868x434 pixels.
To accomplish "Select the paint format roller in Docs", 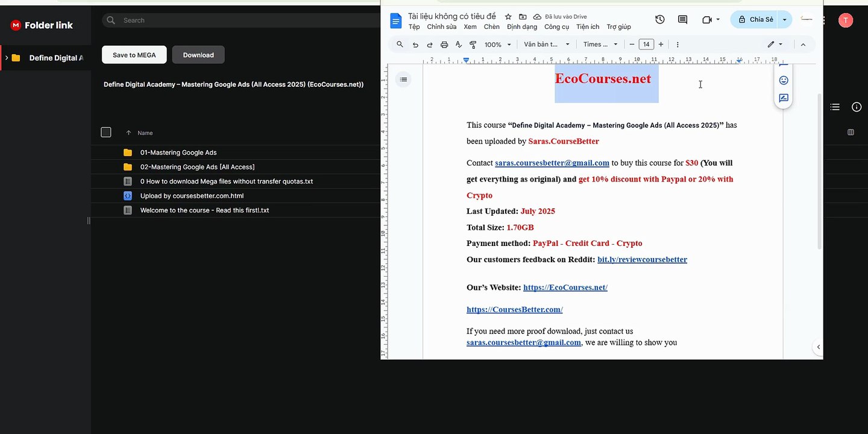I will [x=473, y=45].
